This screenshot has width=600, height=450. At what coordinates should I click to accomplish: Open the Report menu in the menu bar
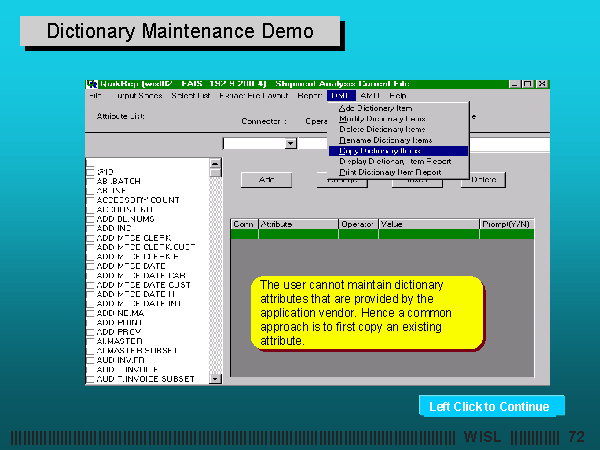[309, 96]
